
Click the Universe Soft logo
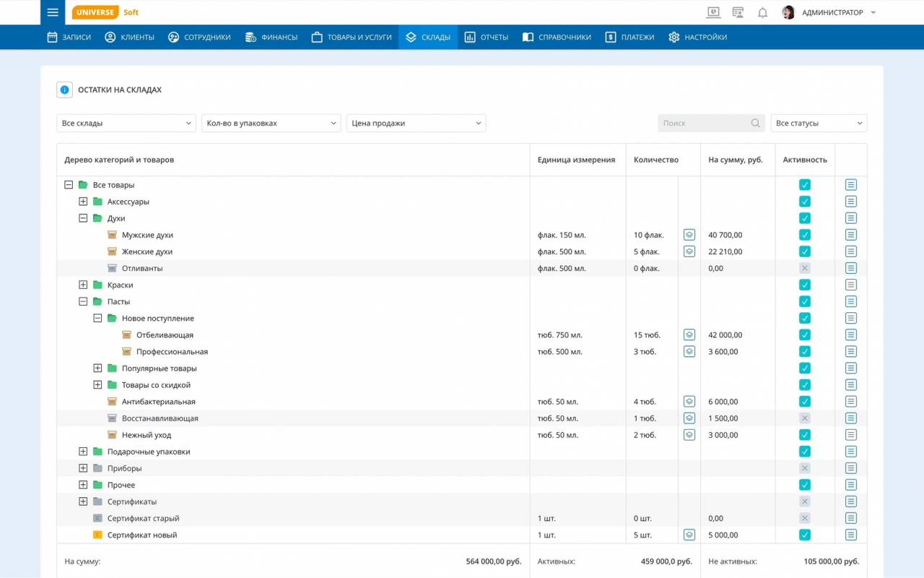(105, 12)
